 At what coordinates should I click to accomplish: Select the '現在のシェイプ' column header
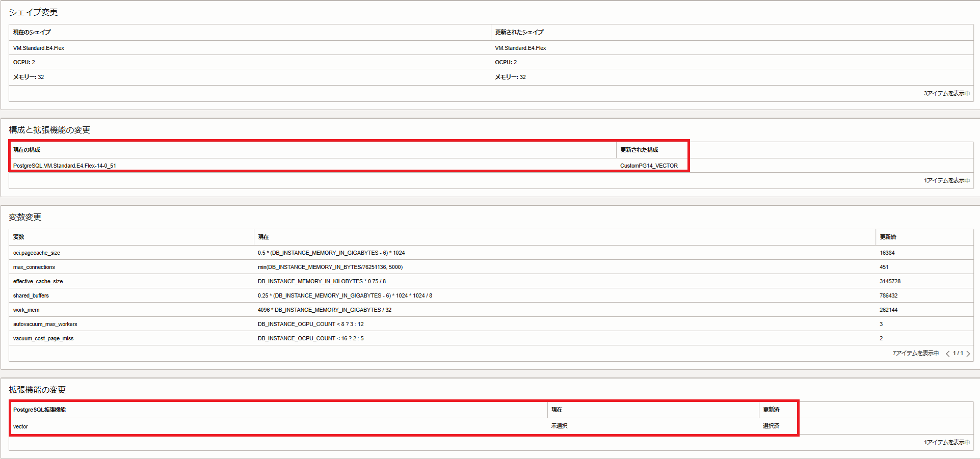click(x=32, y=32)
